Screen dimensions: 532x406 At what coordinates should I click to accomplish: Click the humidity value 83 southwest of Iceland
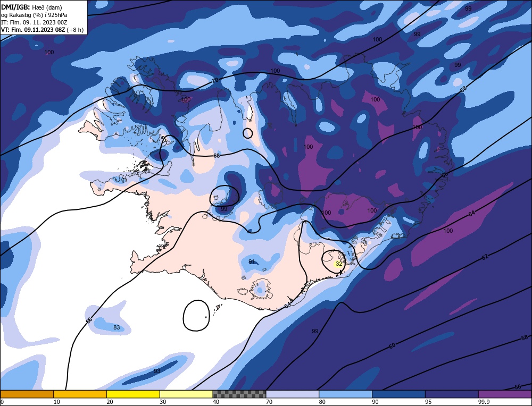pyautogui.click(x=117, y=327)
